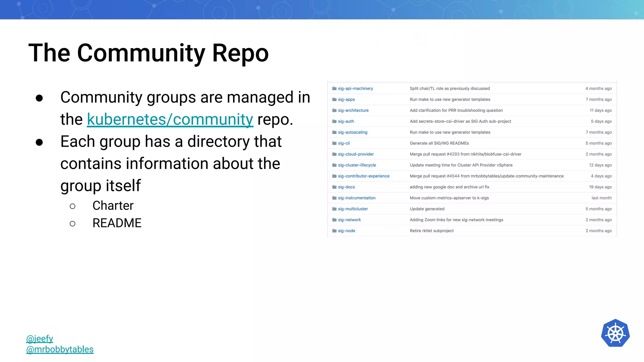644x362 pixels.
Task: Click '11 days ago' timestamp for sig-architecture
Action: click(601, 110)
